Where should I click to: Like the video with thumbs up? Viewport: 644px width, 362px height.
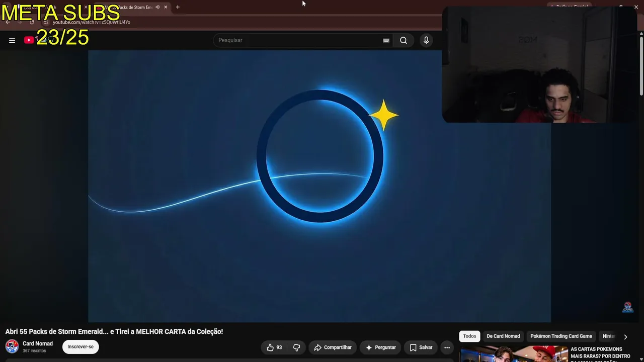[x=274, y=347]
